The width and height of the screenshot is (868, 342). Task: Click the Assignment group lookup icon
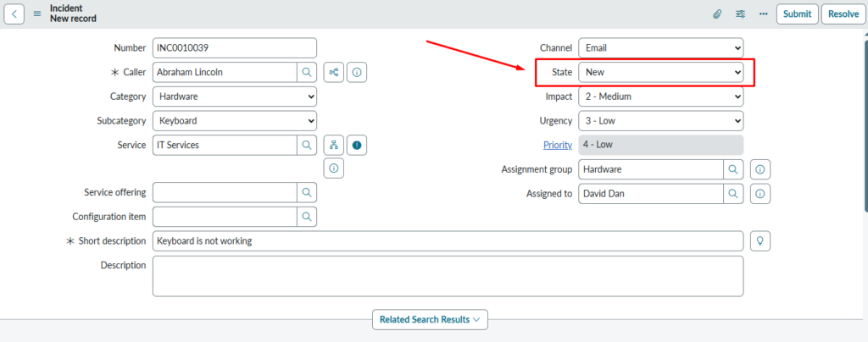[x=733, y=169]
